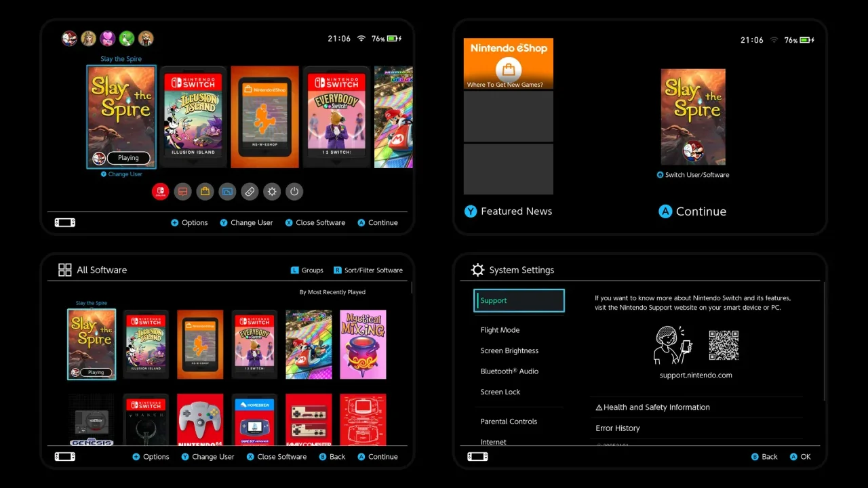
Task: Click Close Software in the home menu footer
Action: click(315, 222)
